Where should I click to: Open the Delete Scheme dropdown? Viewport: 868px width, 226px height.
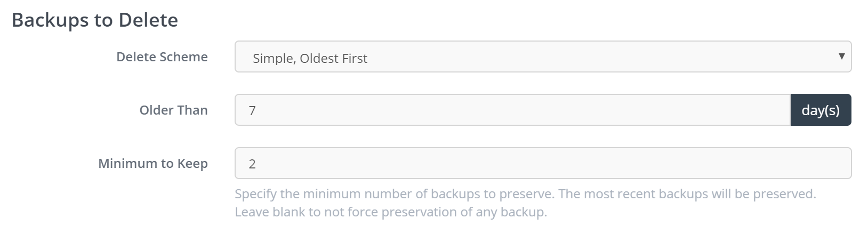click(x=543, y=57)
